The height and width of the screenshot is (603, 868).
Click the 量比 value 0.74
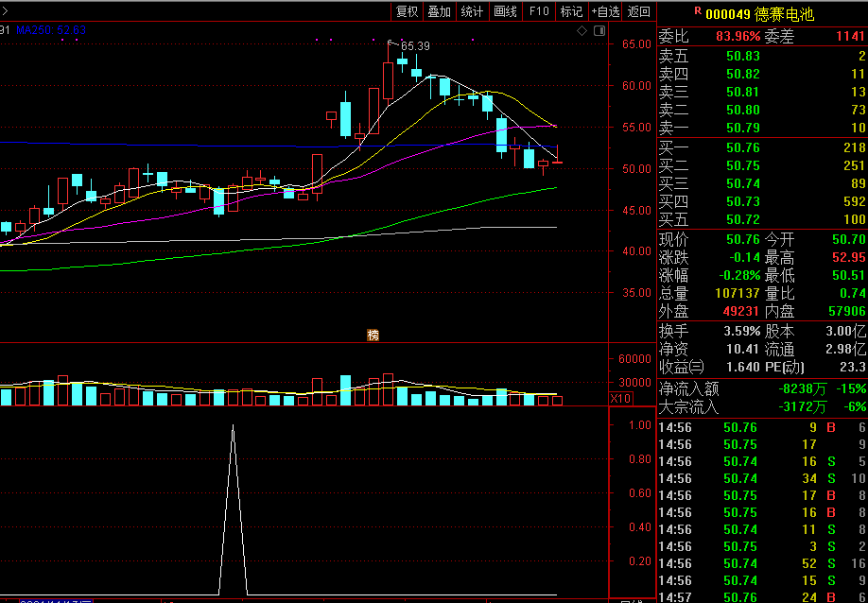[853, 293]
